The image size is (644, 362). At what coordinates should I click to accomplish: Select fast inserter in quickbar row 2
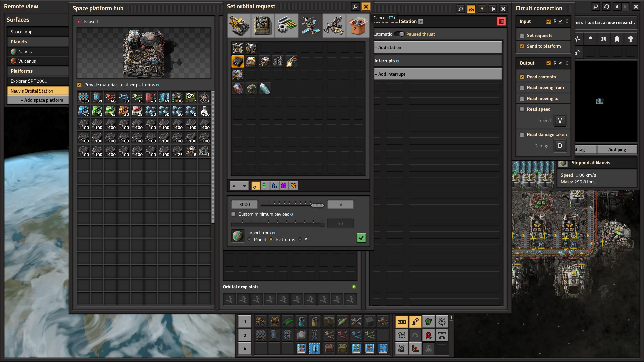point(356,335)
